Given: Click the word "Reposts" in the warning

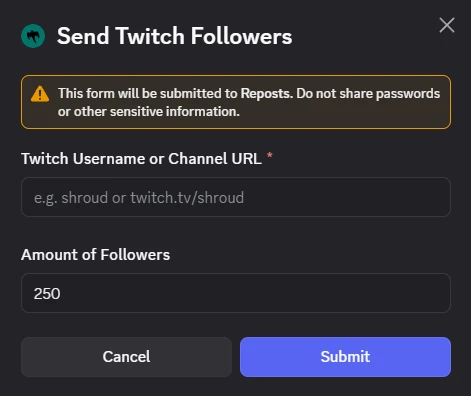Looking at the screenshot, I should (x=267, y=94).
